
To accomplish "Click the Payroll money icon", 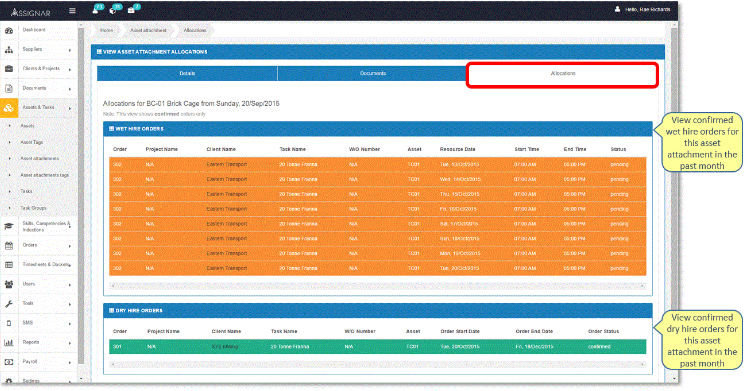I will click(x=9, y=362).
